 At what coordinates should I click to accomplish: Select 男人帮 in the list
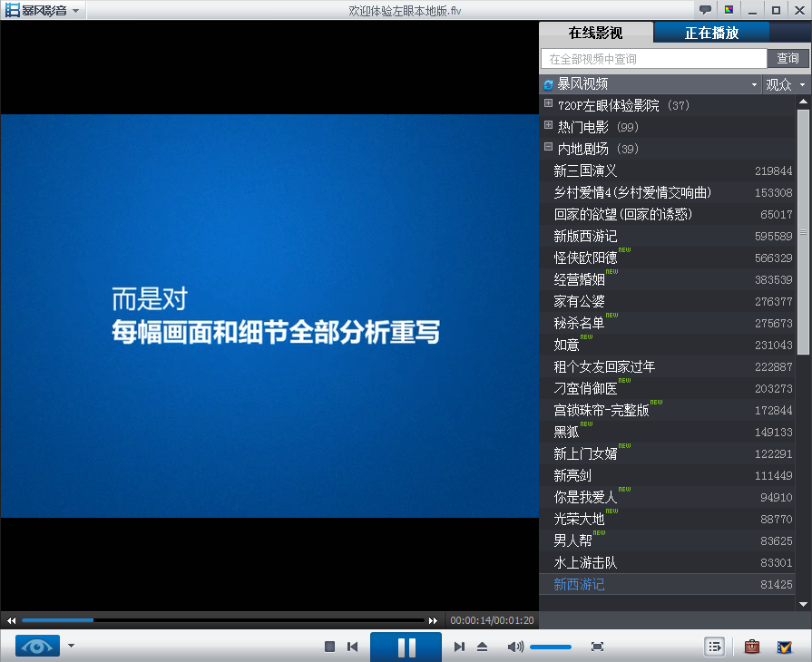pos(667,540)
